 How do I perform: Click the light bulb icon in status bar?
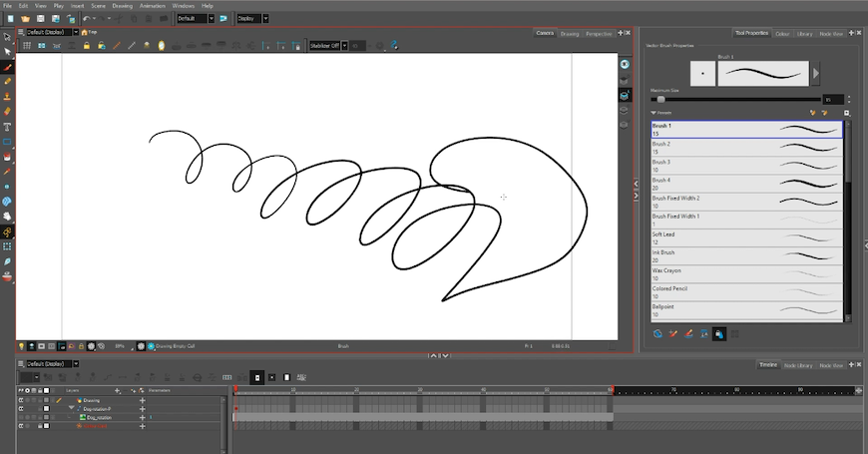pos(22,346)
